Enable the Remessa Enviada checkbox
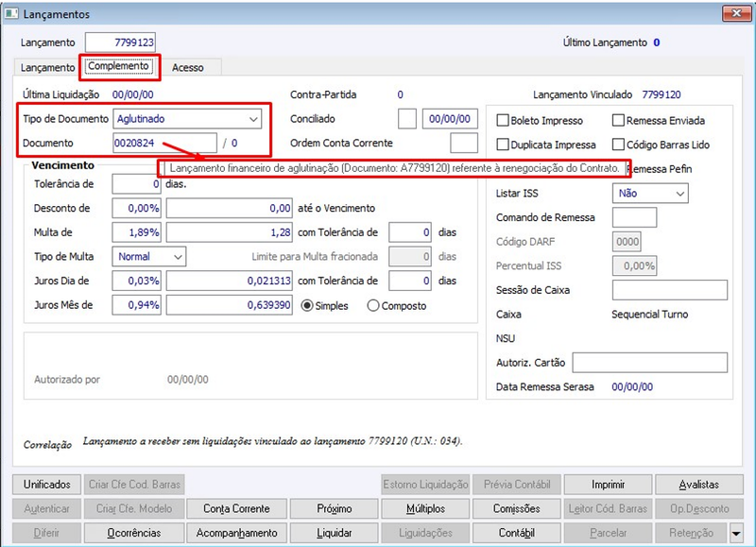 (618, 120)
